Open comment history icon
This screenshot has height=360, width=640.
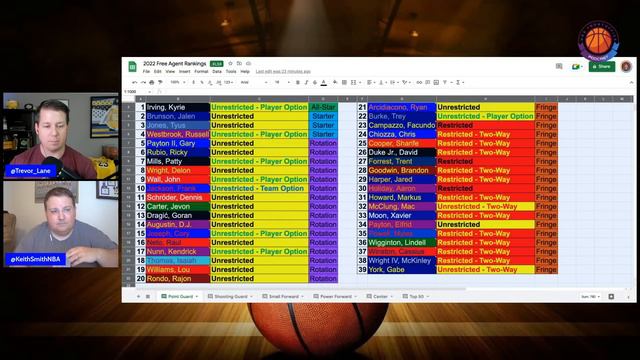tap(559, 66)
